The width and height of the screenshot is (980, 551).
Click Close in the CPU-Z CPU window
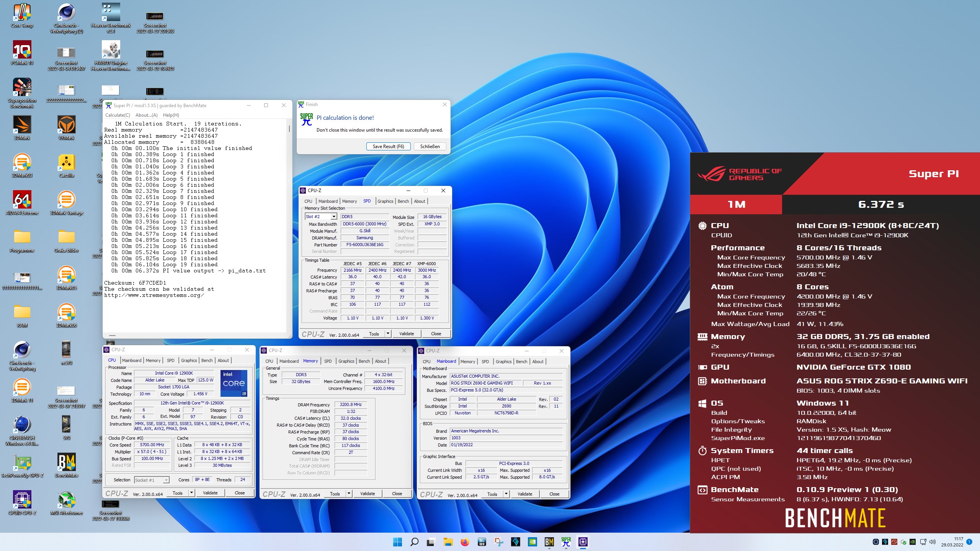(240, 493)
